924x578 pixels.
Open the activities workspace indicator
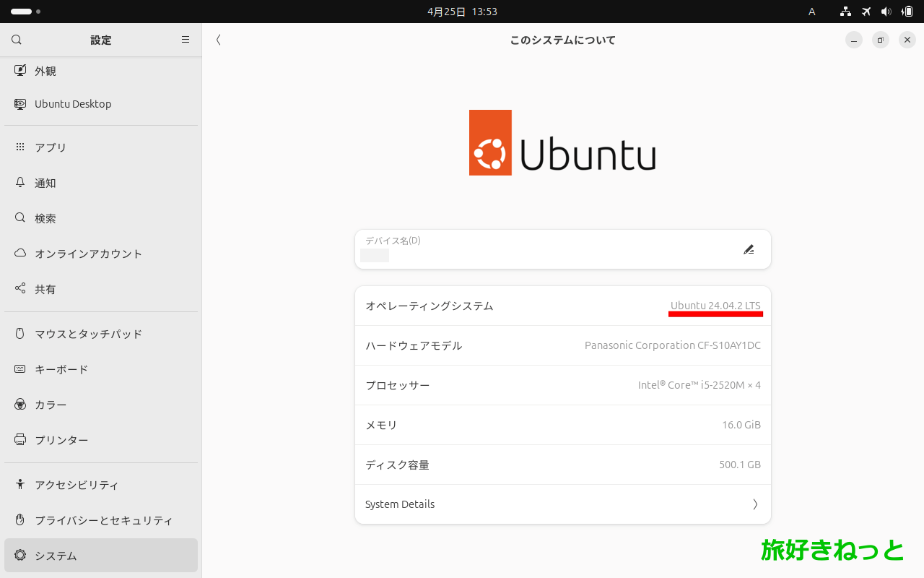coord(25,12)
